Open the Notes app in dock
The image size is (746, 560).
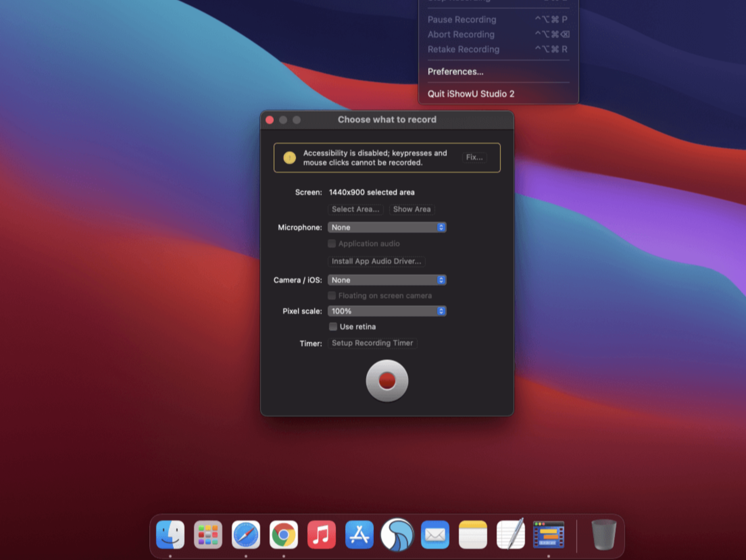pos(473,535)
